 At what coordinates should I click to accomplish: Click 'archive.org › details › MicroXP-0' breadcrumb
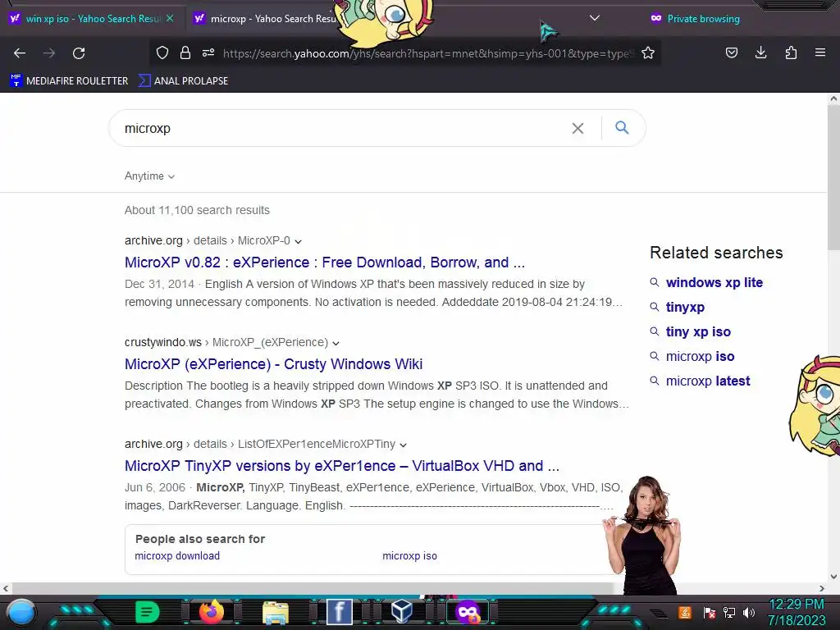pyautogui.click(x=208, y=241)
